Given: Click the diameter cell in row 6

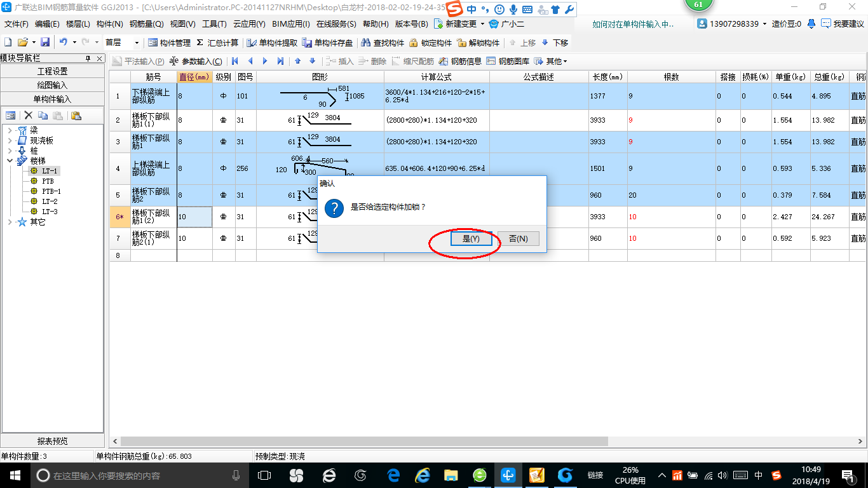Looking at the screenshot, I should (194, 217).
